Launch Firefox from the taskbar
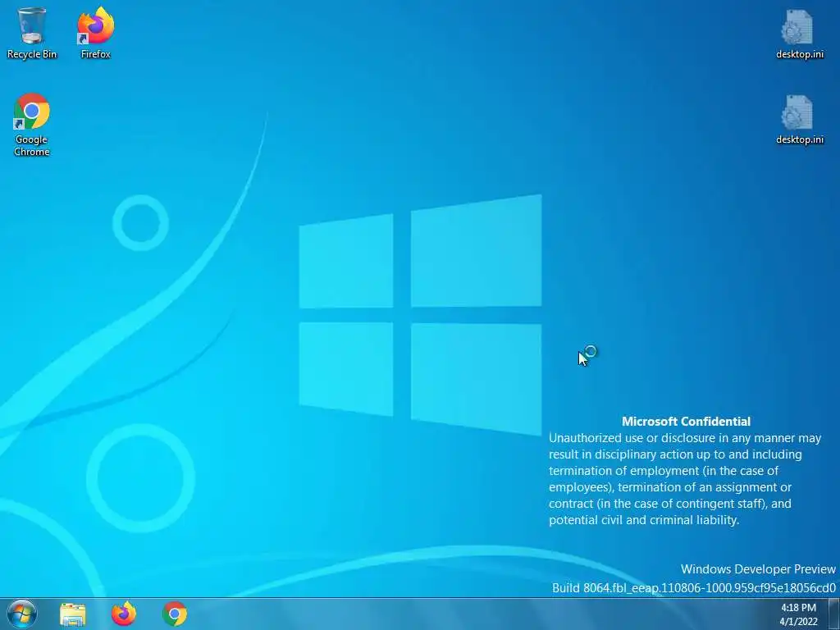This screenshot has height=630, width=840. pyautogui.click(x=124, y=614)
